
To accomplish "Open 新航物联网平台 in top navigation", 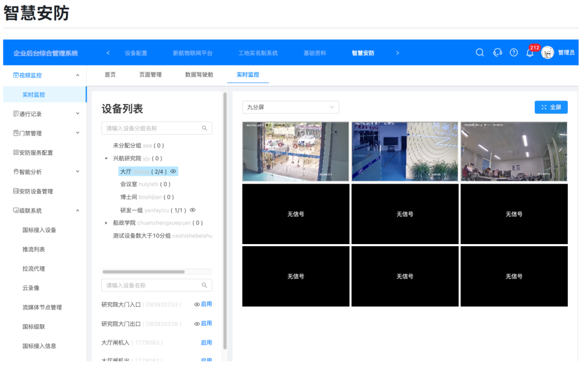I will pos(193,53).
